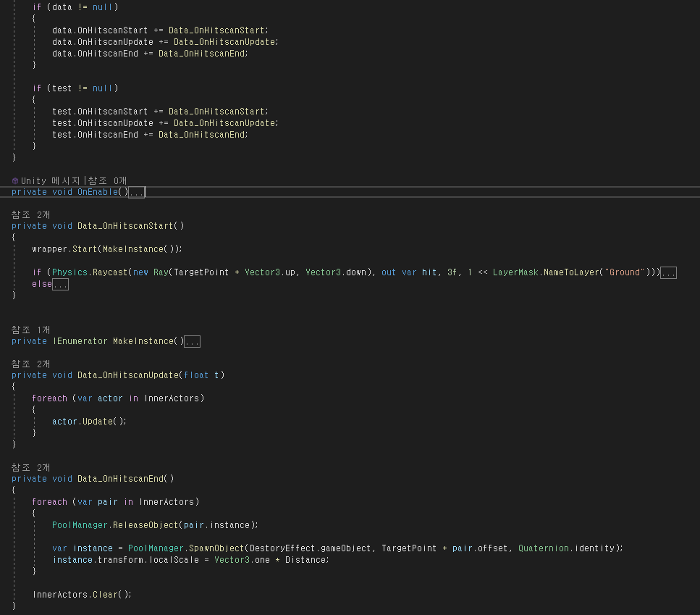Click the test.OnHitscanUpdate event subscription line
The height and width of the screenshot is (615, 700).
pos(164,123)
